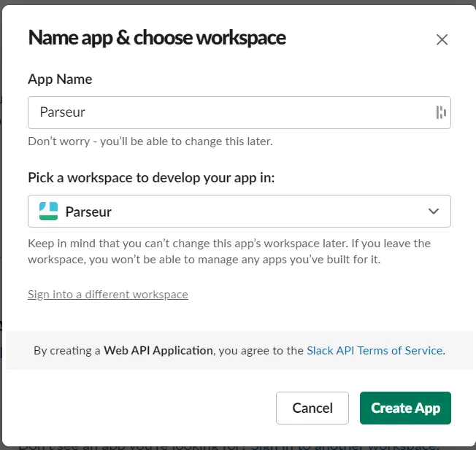476x450 pixels.
Task: Click the Parseur workspace logo icon
Action: 49,211
